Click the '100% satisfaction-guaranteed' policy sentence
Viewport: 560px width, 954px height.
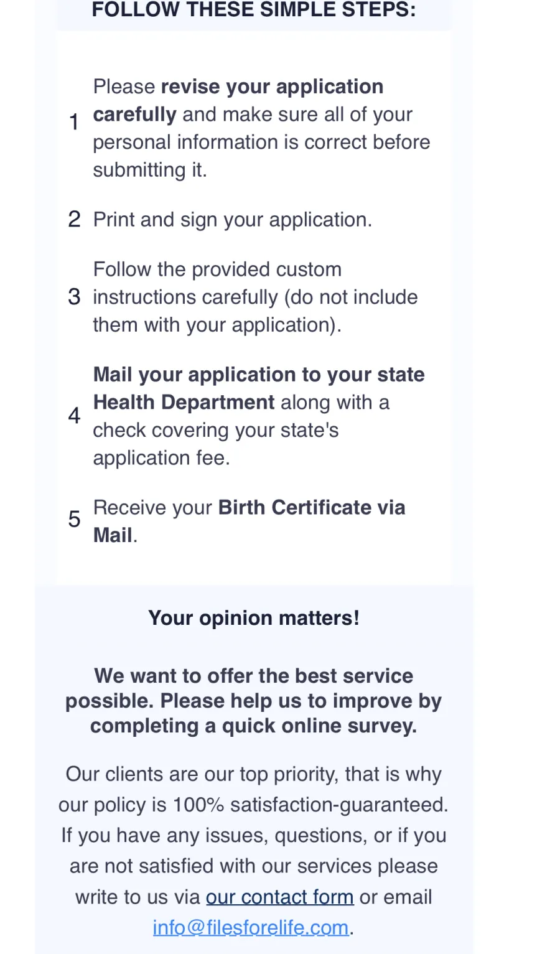pos(253,805)
